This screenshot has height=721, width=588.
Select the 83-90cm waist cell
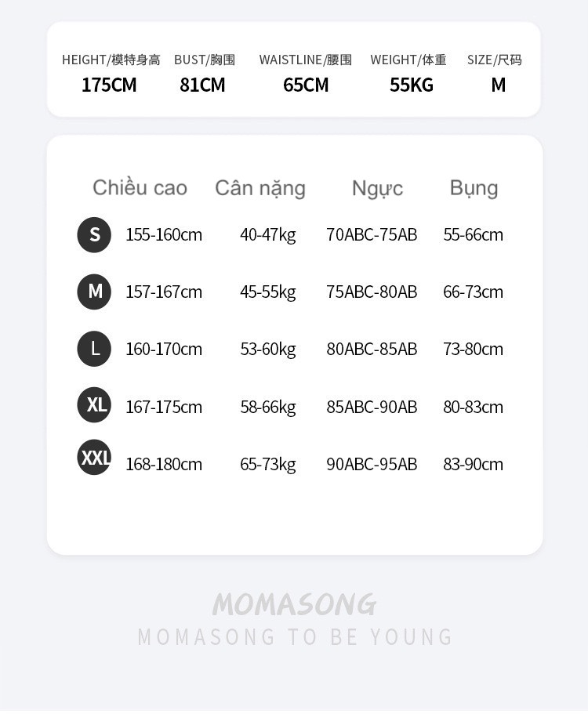[473, 464]
